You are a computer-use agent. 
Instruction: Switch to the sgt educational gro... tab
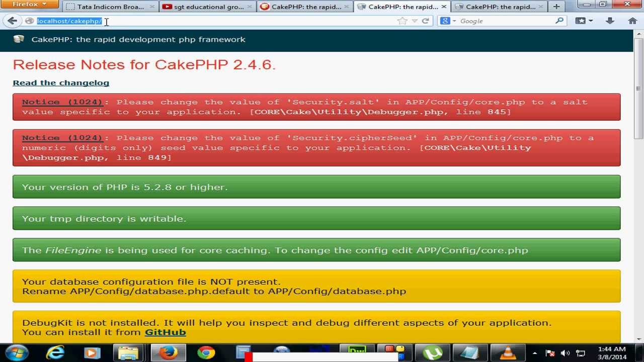(208, 7)
